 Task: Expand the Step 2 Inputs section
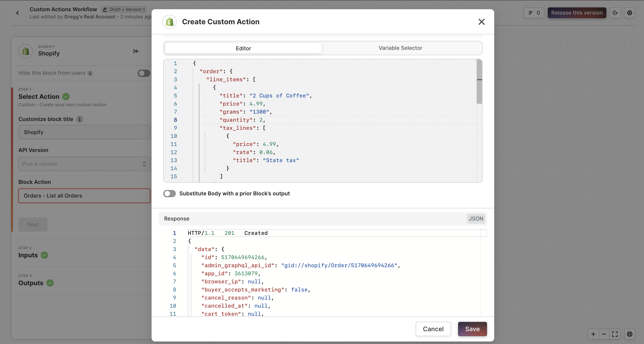tap(28, 255)
